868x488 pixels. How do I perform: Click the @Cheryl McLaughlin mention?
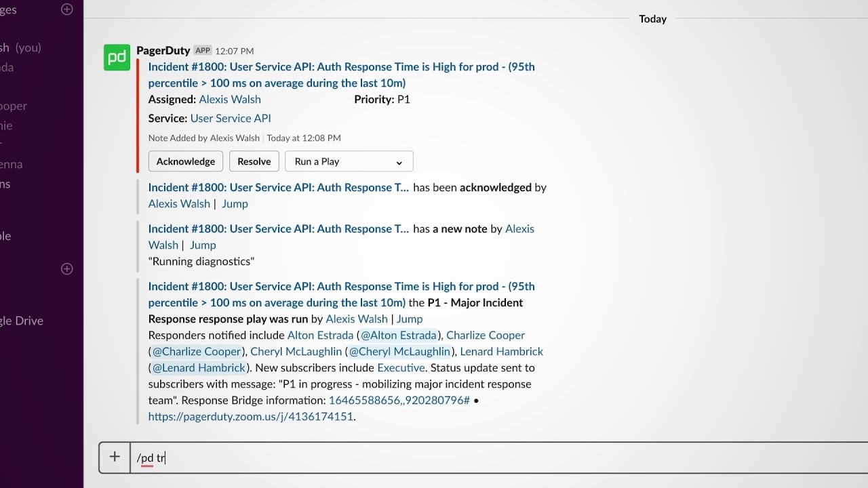(x=399, y=351)
